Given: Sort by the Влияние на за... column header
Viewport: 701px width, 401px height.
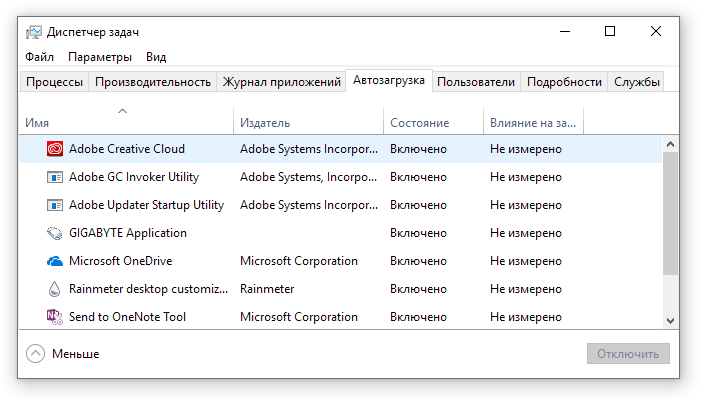Looking at the screenshot, I should (x=533, y=121).
